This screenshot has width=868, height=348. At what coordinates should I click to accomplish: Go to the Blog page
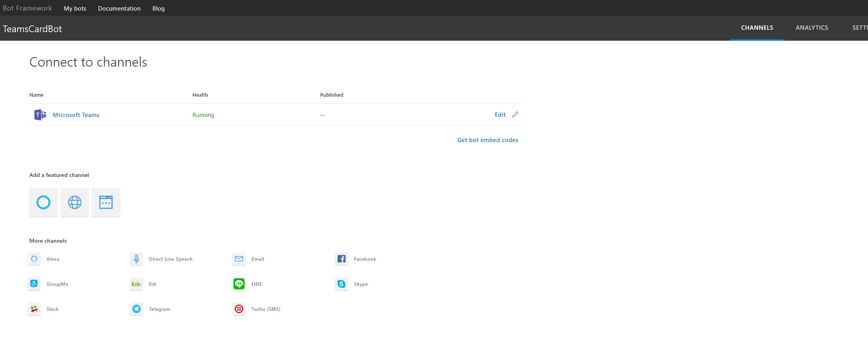158,8
